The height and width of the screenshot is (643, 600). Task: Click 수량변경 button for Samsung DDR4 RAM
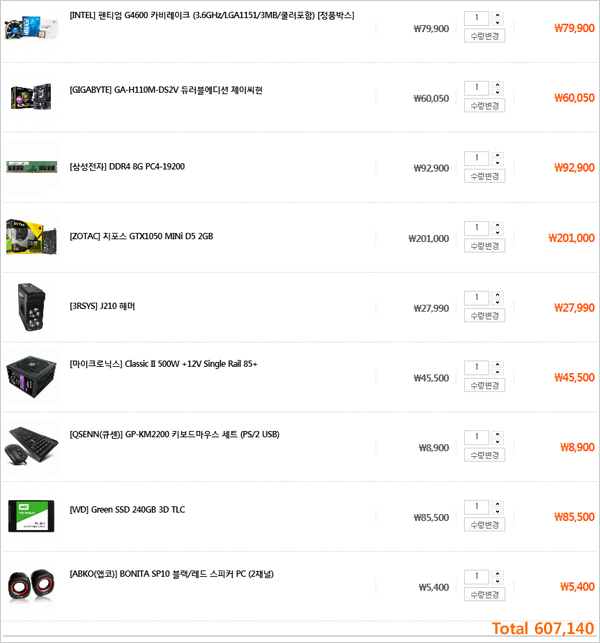pos(484,176)
